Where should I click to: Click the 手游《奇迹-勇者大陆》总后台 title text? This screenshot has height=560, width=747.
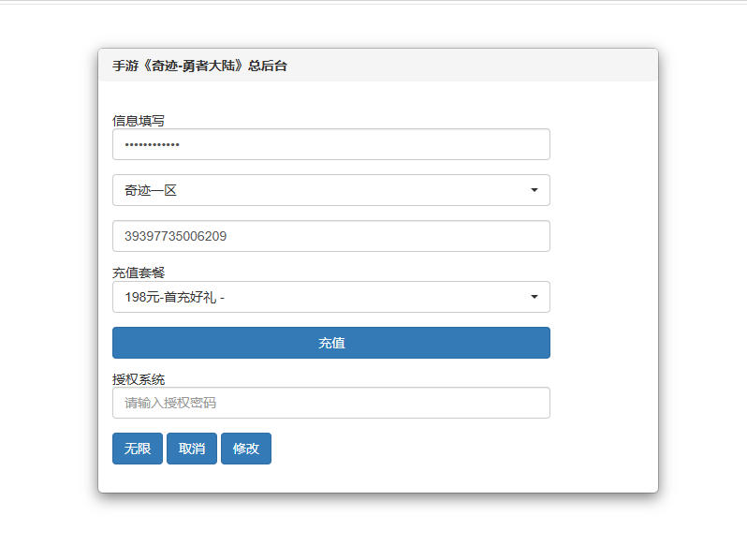199,66
